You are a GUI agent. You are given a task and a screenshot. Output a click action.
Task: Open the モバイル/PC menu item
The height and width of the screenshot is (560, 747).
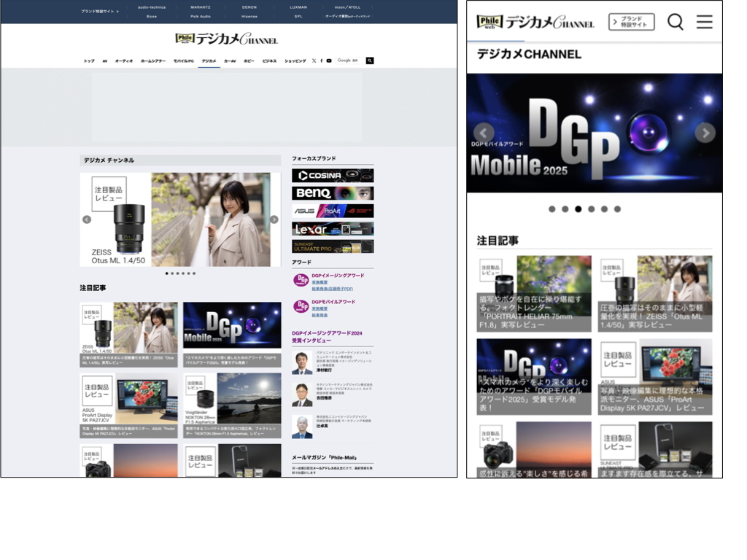pyautogui.click(x=184, y=61)
